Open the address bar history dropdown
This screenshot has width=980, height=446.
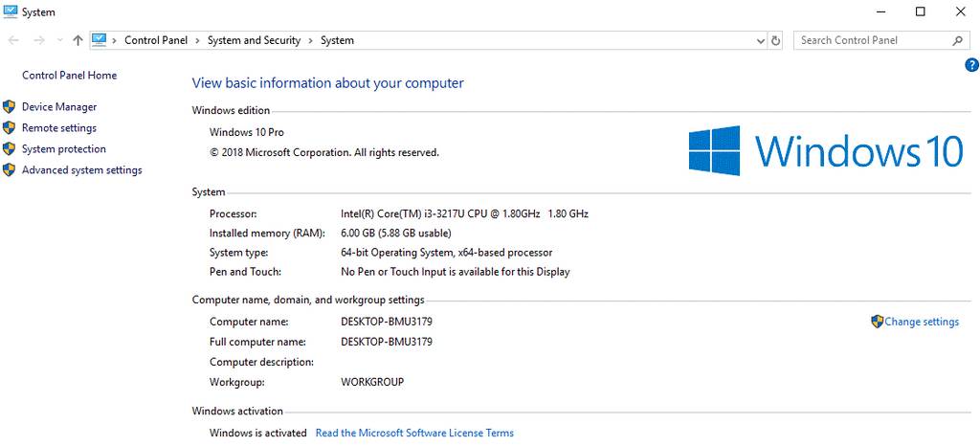[761, 40]
